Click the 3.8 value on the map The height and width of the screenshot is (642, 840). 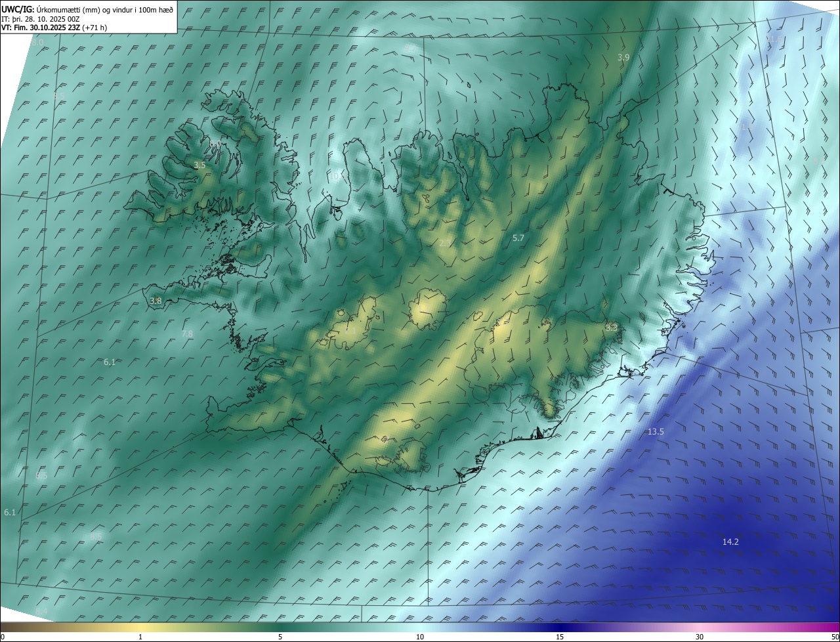coord(156,301)
